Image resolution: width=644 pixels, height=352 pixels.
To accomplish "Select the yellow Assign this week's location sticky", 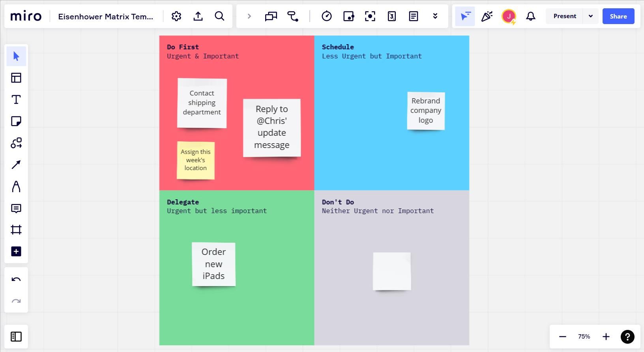I will [x=196, y=160].
